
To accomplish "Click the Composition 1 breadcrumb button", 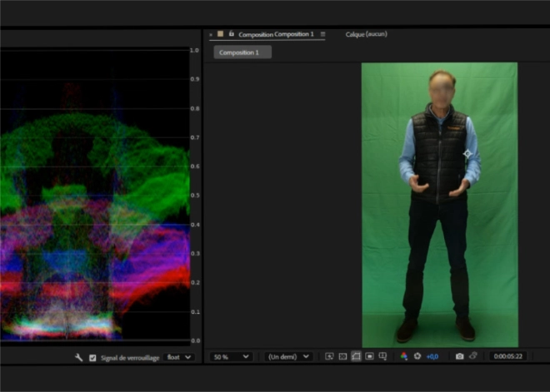I will (242, 52).
